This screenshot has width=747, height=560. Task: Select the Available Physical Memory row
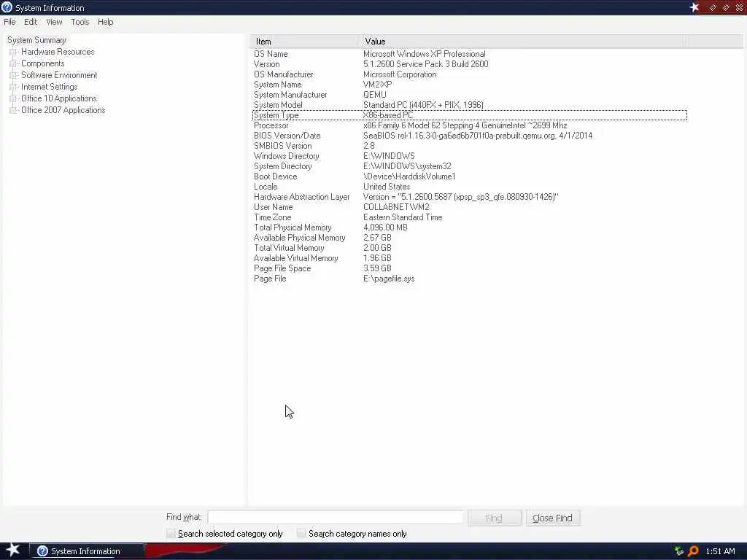pyautogui.click(x=469, y=238)
